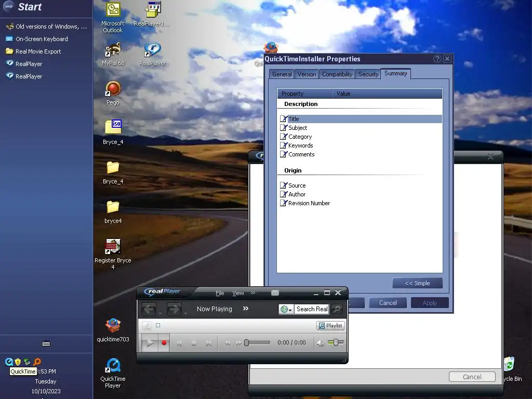532x399 pixels.
Task: Open On-Screen Keyboard from Start list
Action: (x=42, y=39)
